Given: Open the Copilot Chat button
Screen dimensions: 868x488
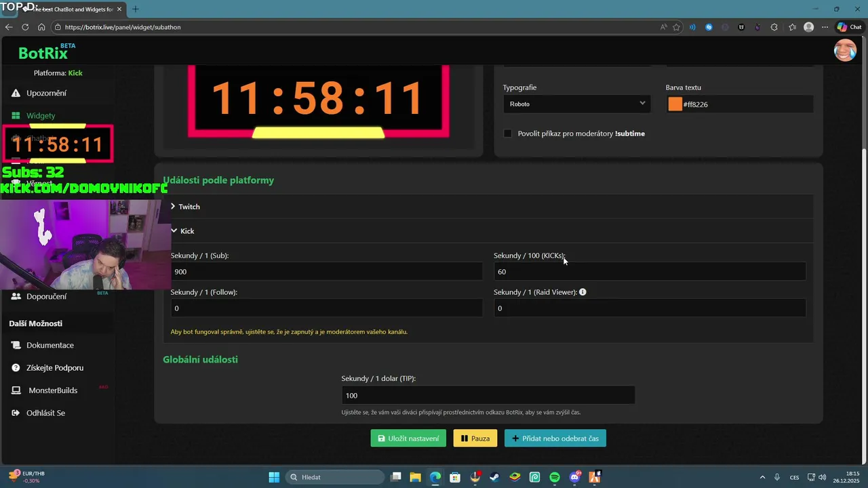Looking at the screenshot, I should [x=850, y=27].
